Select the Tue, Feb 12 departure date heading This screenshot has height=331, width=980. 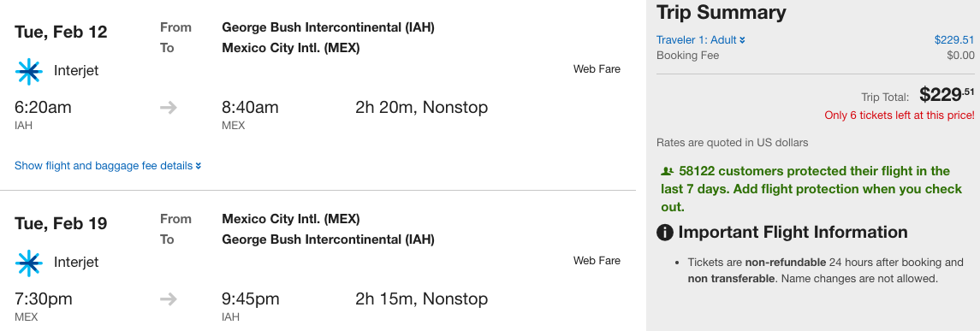[x=62, y=32]
